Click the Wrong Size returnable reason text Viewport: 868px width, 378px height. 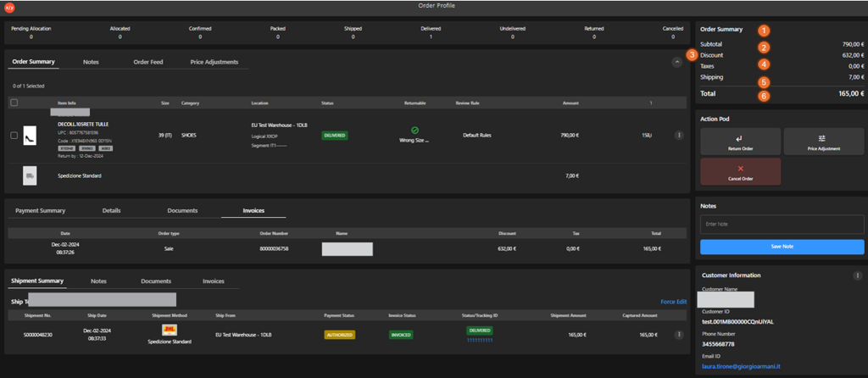pos(415,141)
